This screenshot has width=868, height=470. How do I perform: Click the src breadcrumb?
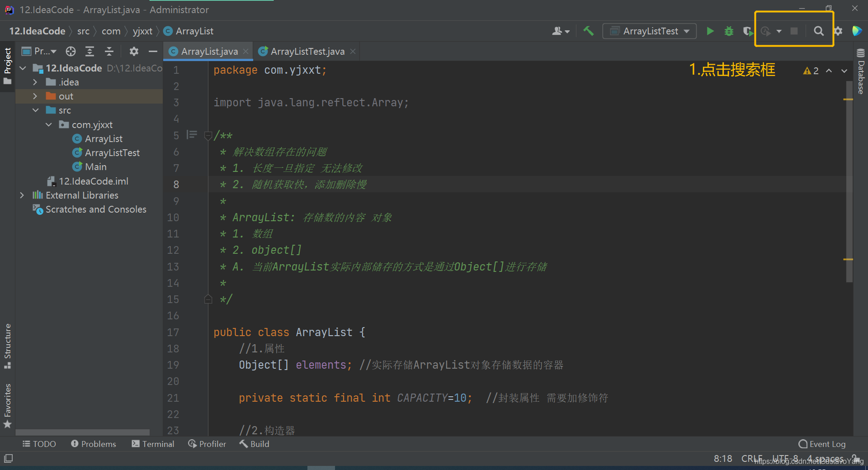83,31
